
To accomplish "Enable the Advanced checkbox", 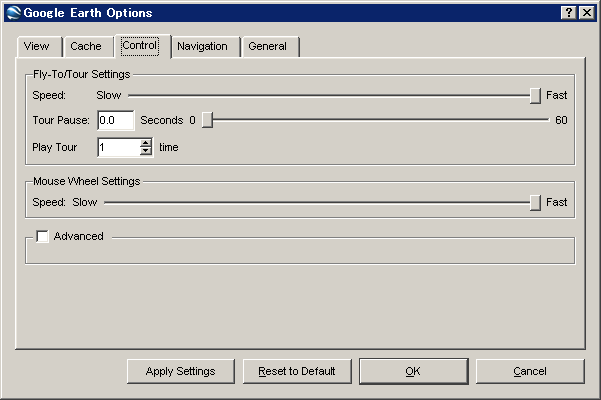I will [x=42, y=237].
